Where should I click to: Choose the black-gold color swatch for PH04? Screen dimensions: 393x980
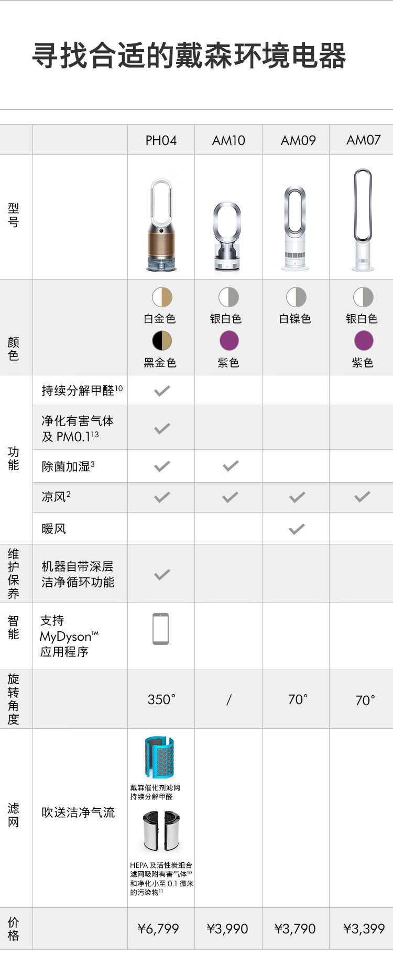point(162,341)
